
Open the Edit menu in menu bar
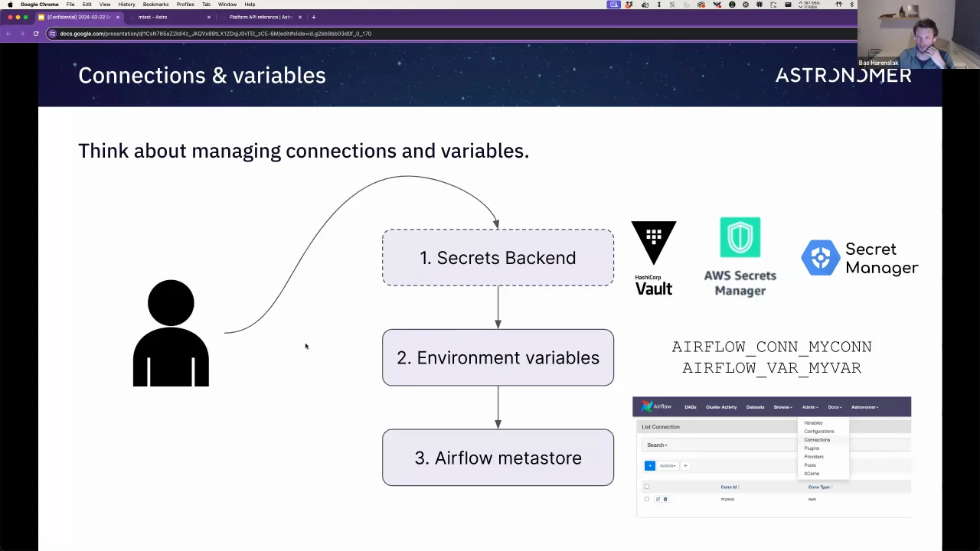pyautogui.click(x=87, y=5)
